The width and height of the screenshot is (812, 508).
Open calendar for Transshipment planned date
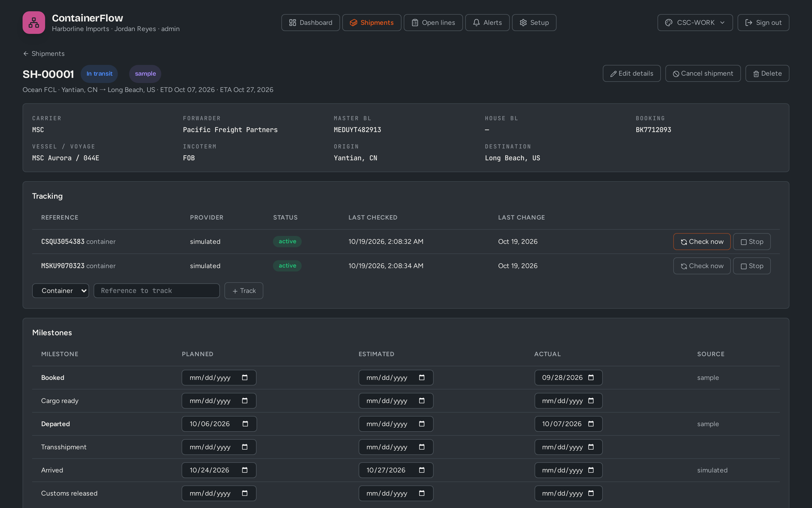245,447
